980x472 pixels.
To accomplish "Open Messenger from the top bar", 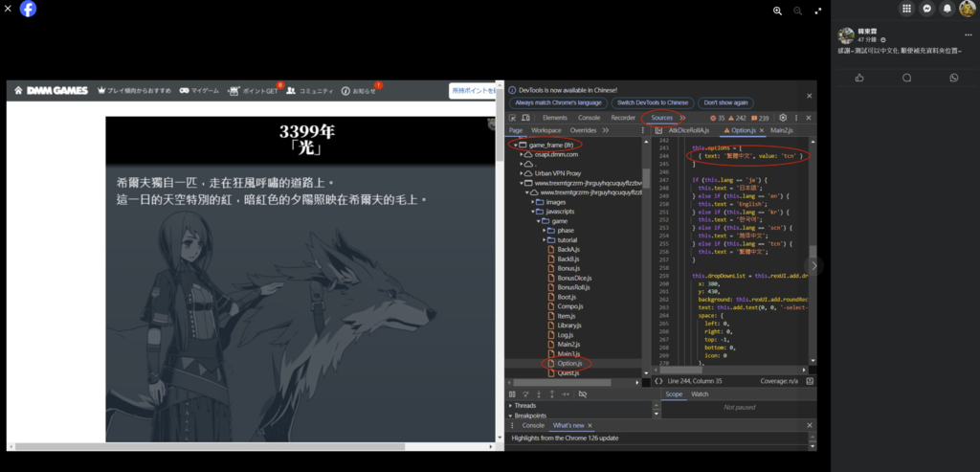I will [x=927, y=8].
